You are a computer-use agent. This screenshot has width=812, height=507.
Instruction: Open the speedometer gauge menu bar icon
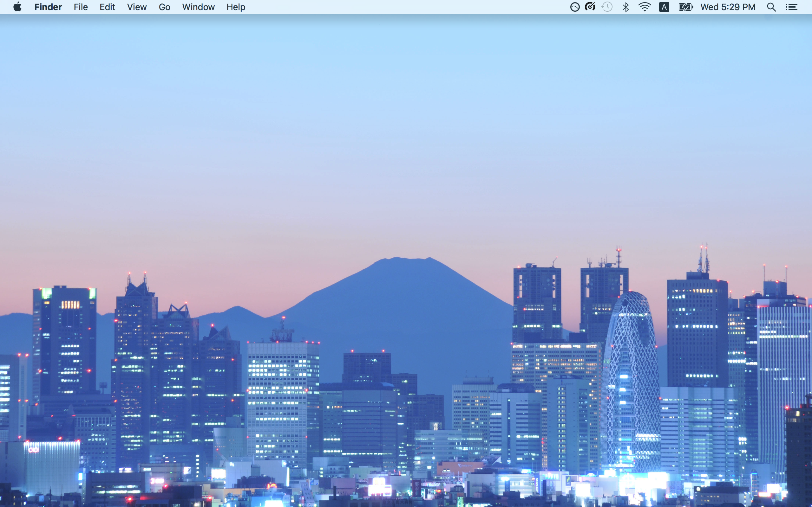590,7
